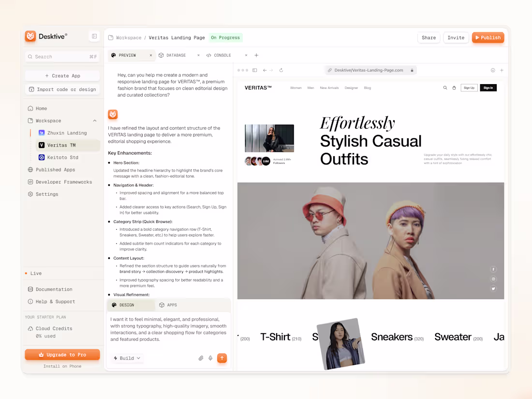The height and width of the screenshot is (399, 532).
Task: Toggle preview browser sidebar icon
Action: pyautogui.click(x=255, y=70)
